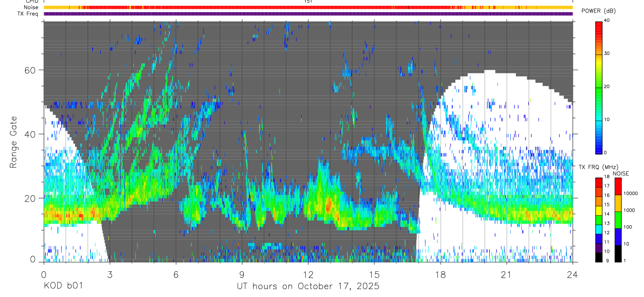Click hour 12 on the UT axis
This screenshot has height=297, width=644.
pyautogui.click(x=308, y=274)
